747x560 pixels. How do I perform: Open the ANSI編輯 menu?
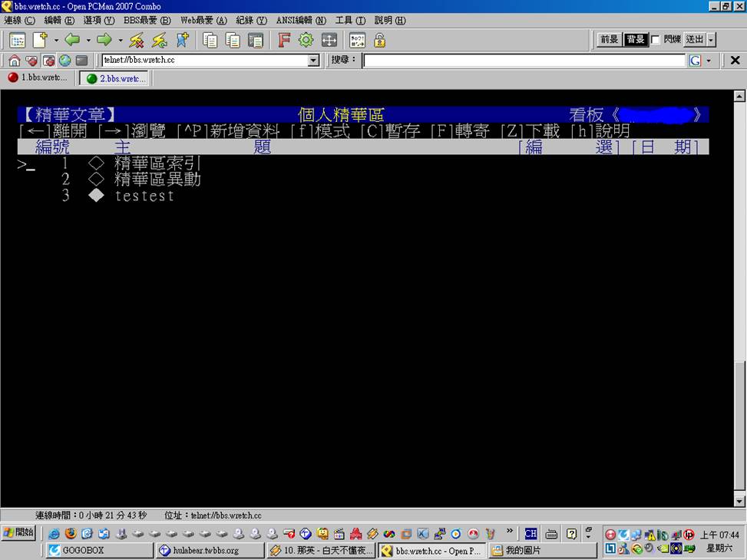(x=300, y=21)
